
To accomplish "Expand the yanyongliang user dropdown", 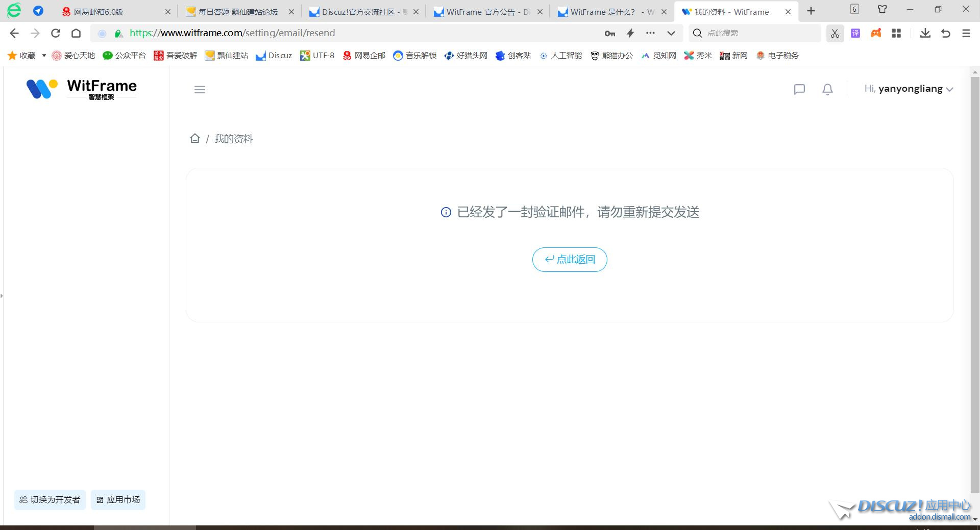I will [909, 89].
